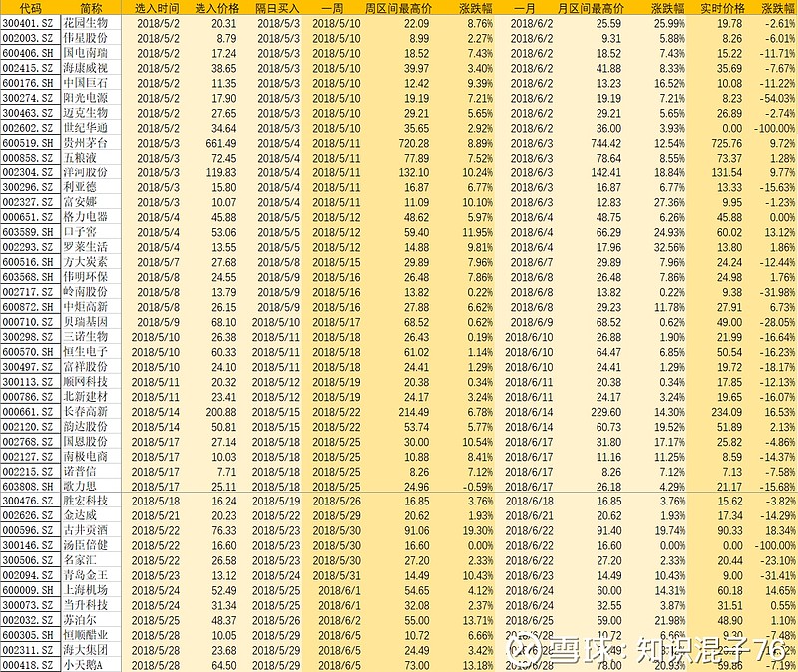Screen dimensions: 798x672
Task: Click stock code cell 300476.SZ
Action: click(30, 501)
